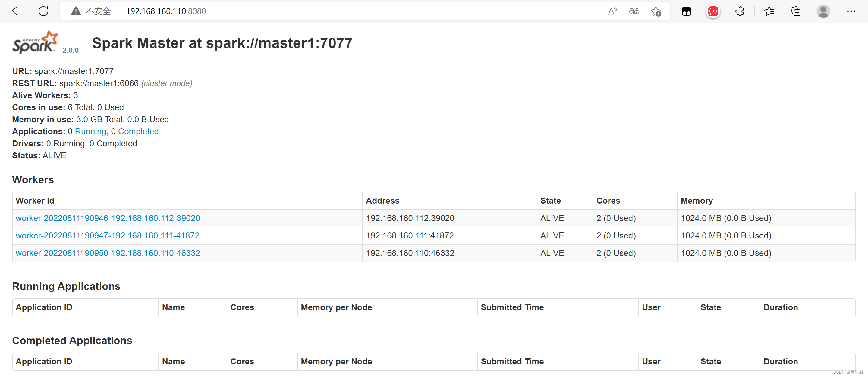Image resolution: width=868 pixels, height=377 pixels.
Task: Open the Collections icon
Action: pyautogui.click(x=796, y=11)
